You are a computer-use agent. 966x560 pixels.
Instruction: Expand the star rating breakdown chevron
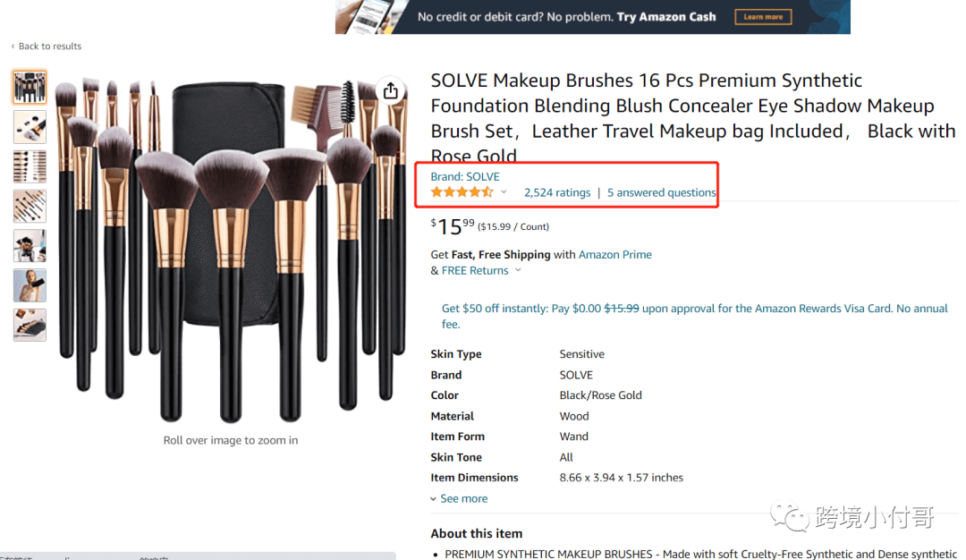[x=504, y=192]
